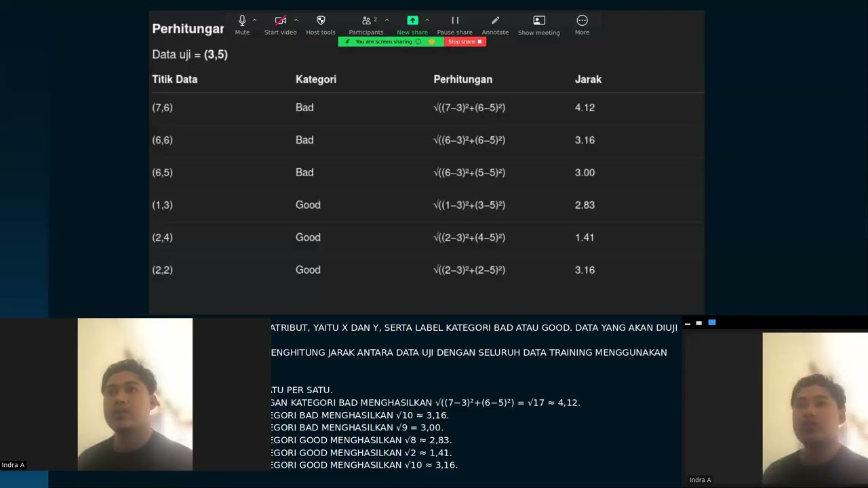Image resolution: width=868 pixels, height=488 pixels.
Task: Click the yellow security shield in sharing bar
Action: (431, 42)
